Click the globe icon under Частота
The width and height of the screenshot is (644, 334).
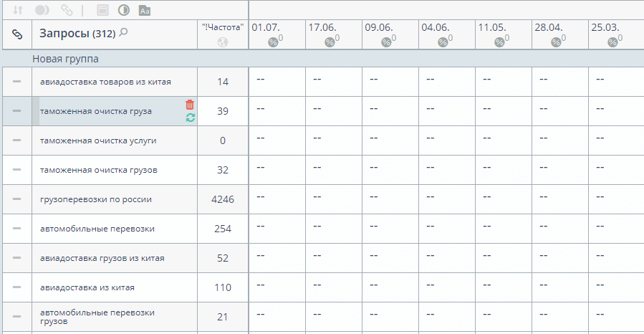(223, 42)
